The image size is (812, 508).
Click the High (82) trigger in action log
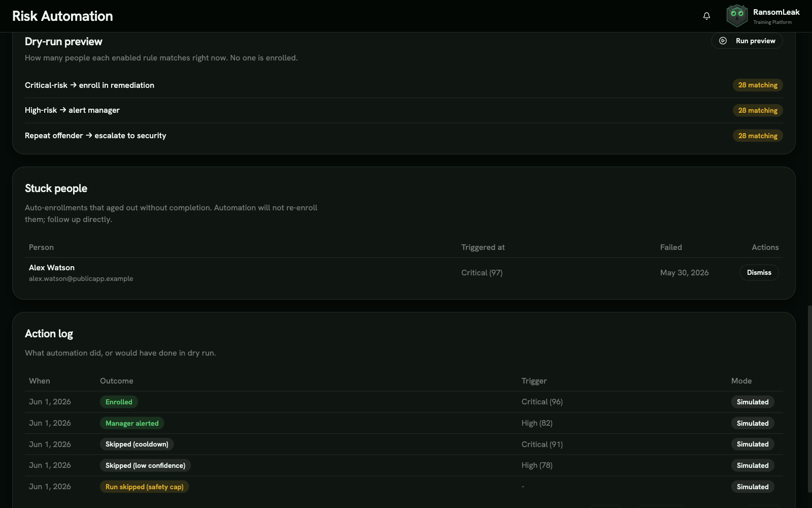pyautogui.click(x=537, y=423)
